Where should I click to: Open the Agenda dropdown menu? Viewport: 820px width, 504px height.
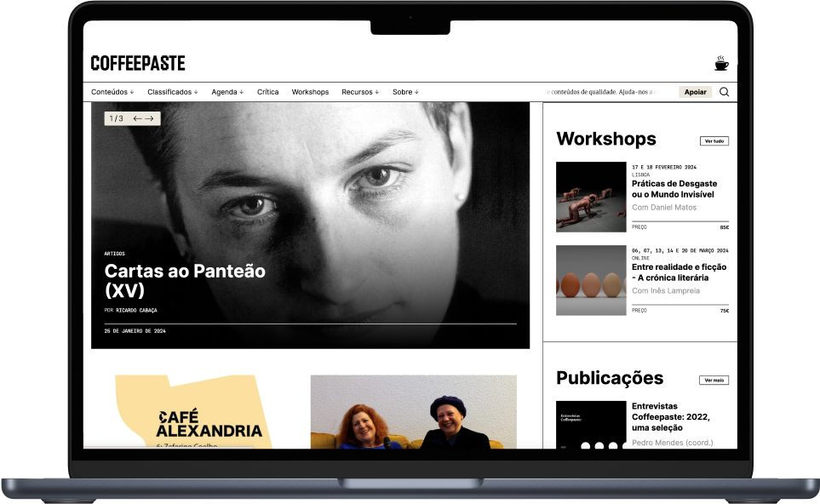[227, 92]
